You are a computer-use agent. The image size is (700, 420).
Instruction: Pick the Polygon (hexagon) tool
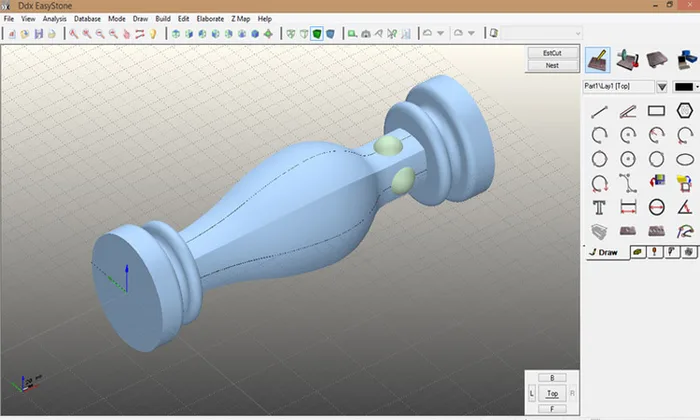coord(684,111)
